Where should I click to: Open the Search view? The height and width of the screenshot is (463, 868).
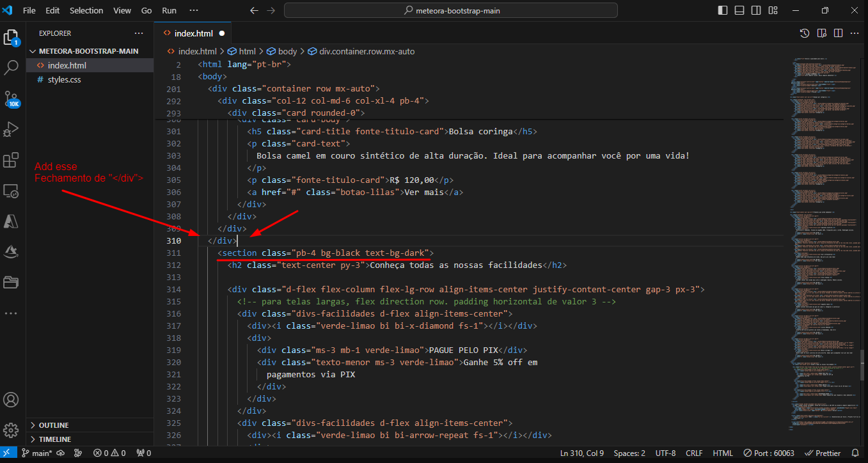click(x=11, y=67)
